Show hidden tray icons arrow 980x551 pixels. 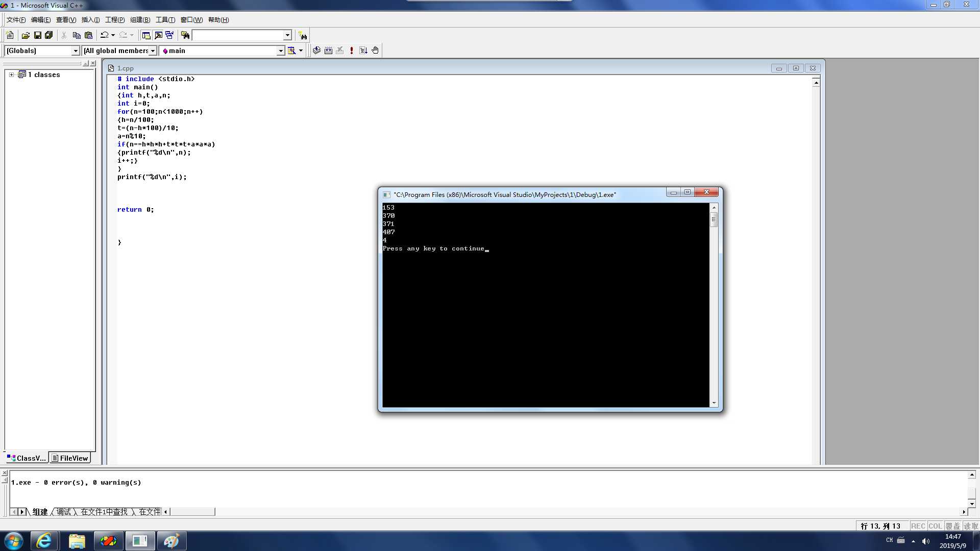click(913, 541)
